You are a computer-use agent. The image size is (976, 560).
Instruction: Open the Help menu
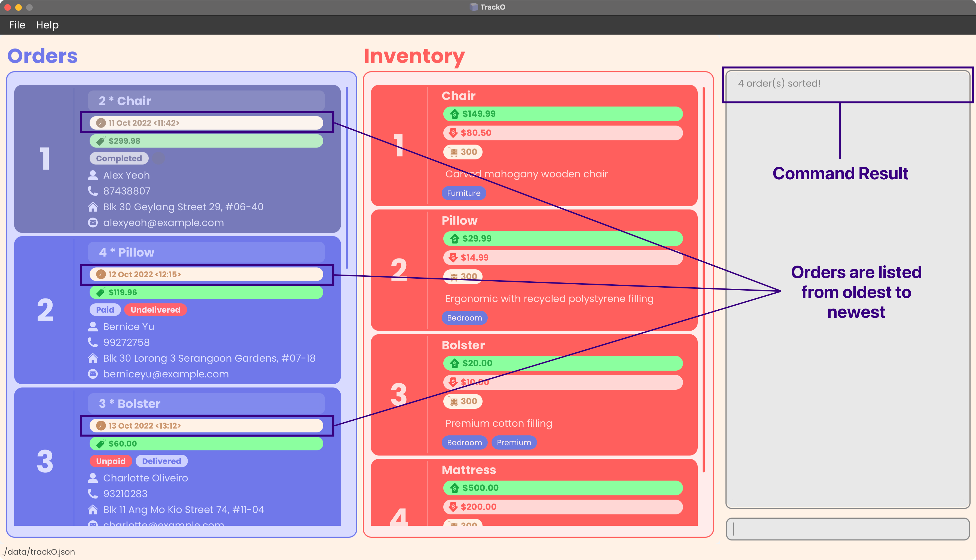tap(47, 25)
